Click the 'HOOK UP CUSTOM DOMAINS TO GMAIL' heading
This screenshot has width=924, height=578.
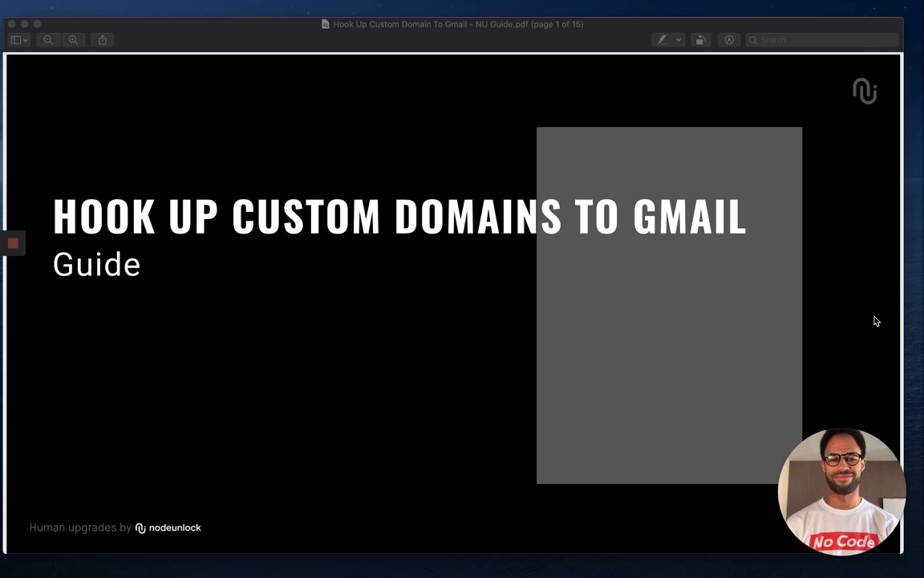tap(400, 217)
